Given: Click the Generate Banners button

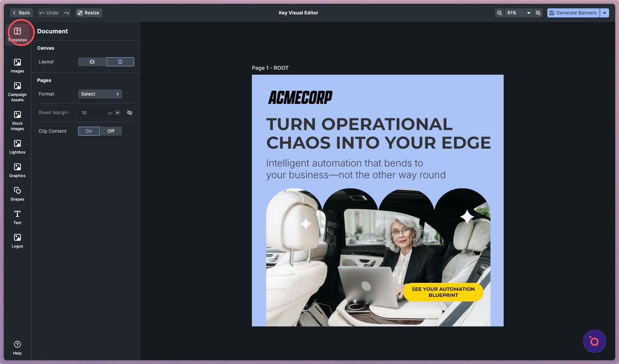Looking at the screenshot, I should tap(573, 13).
